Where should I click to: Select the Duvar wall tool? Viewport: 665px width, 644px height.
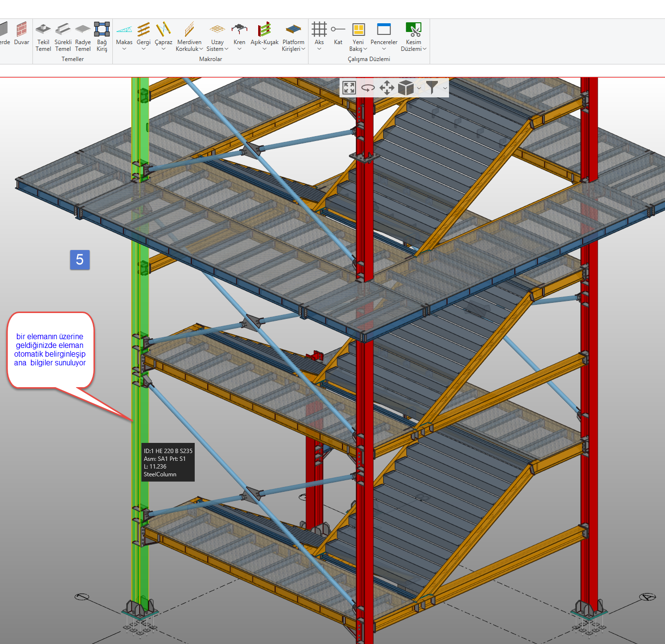(21, 34)
